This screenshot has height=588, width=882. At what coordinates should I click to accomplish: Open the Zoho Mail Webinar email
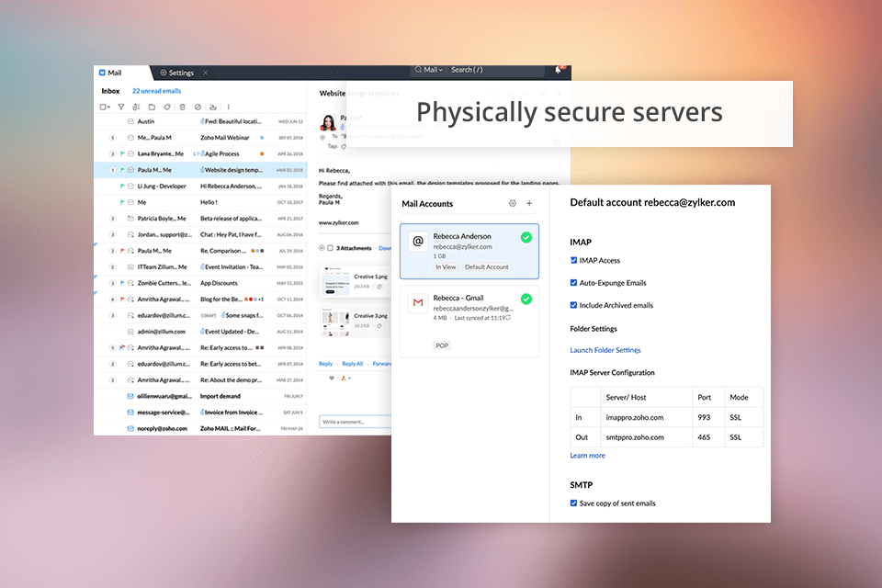click(x=200, y=138)
